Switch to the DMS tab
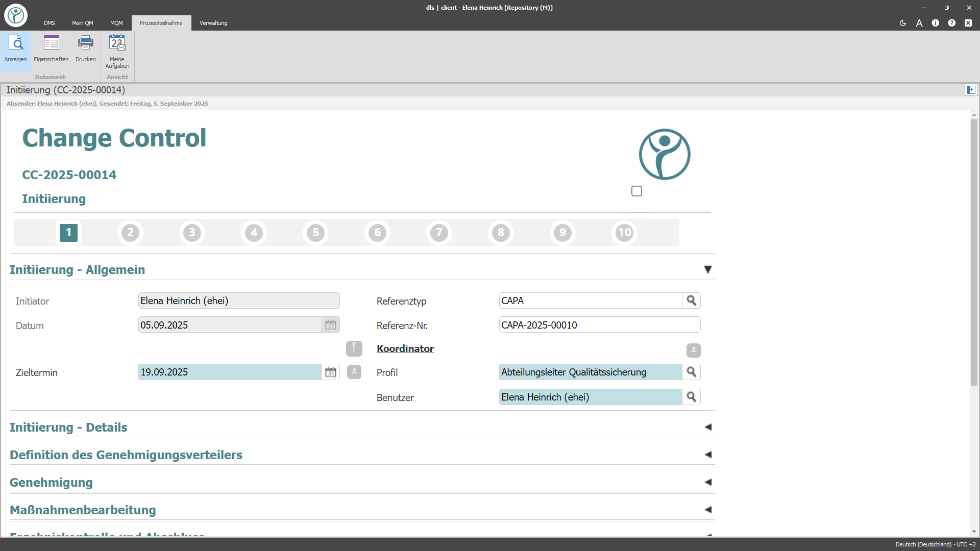Viewport: 980px width, 551px height. click(49, 23)
